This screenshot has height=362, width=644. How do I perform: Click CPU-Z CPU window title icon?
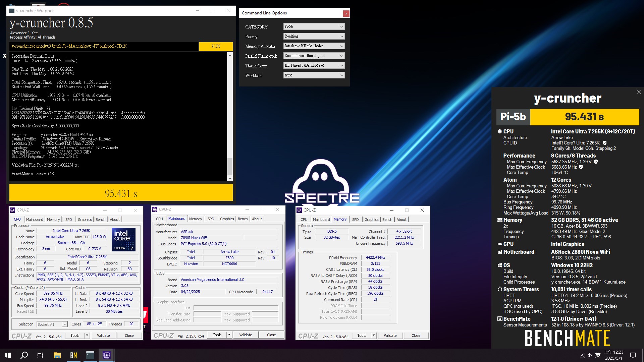12,210
